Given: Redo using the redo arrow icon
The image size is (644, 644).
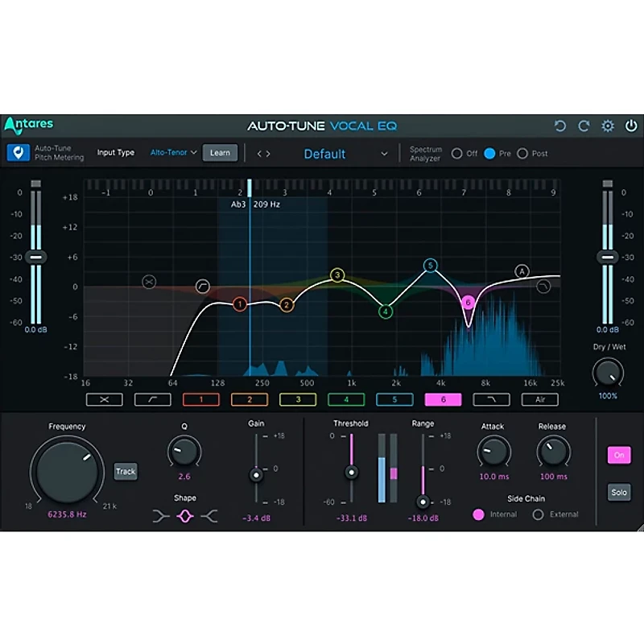Looking at the screenshot, I should point(584,125).
